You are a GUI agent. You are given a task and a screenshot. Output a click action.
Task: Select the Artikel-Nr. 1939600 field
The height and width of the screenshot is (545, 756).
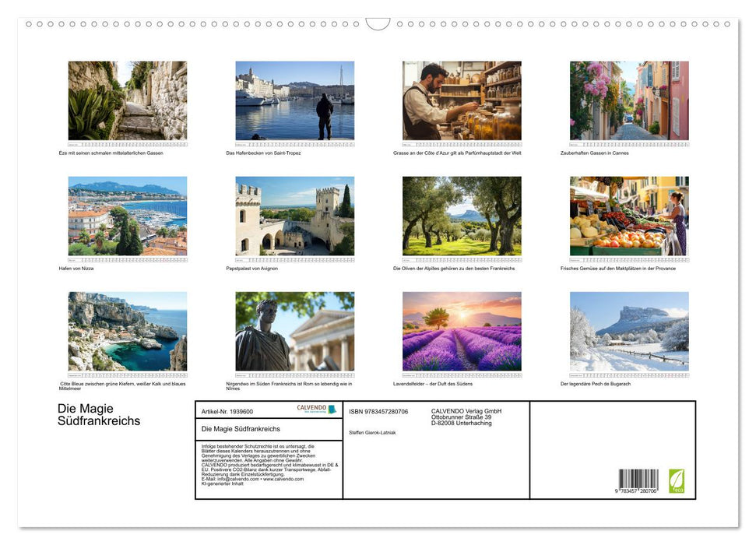point(227,410)
